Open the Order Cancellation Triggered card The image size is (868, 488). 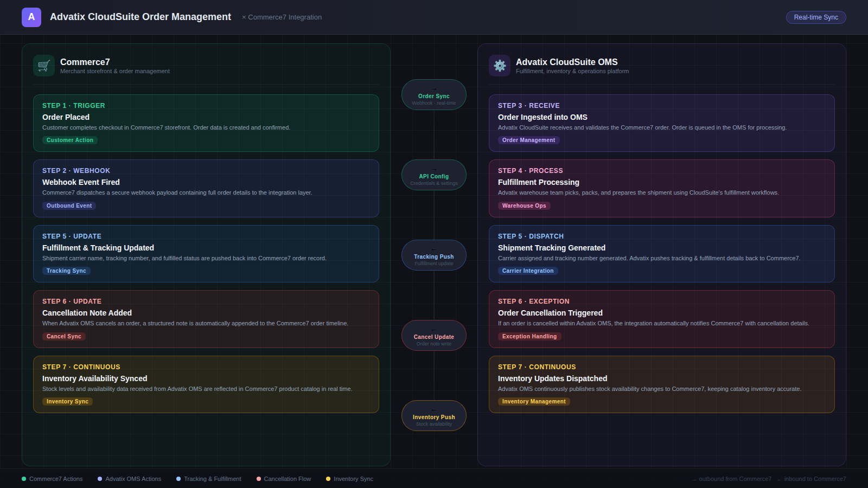[662, 319]
